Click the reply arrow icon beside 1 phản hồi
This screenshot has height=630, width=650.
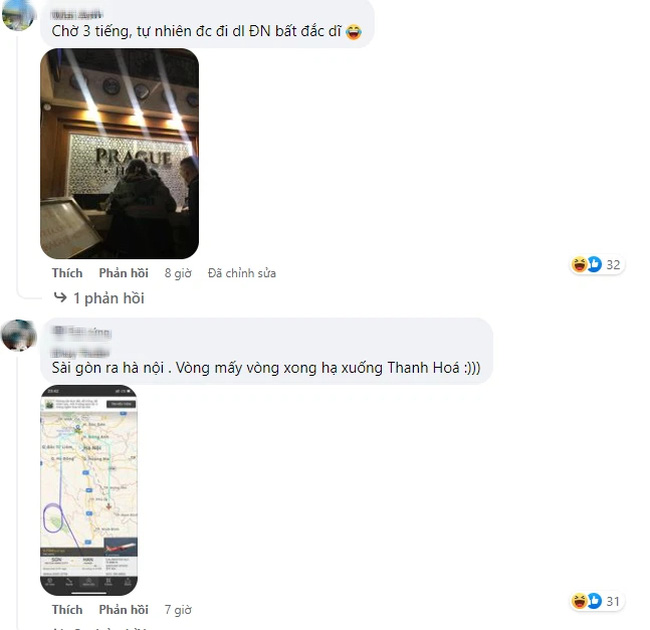click(60, 297)
